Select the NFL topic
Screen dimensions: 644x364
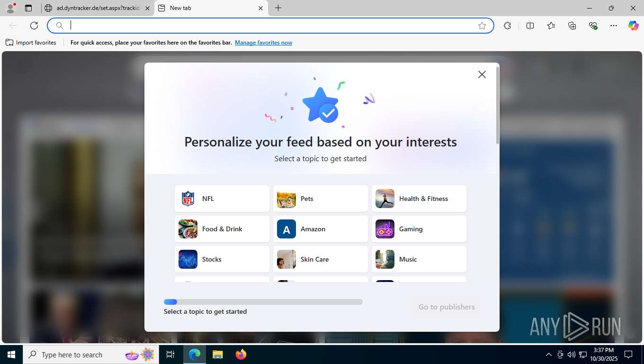(x=222, y=199)
